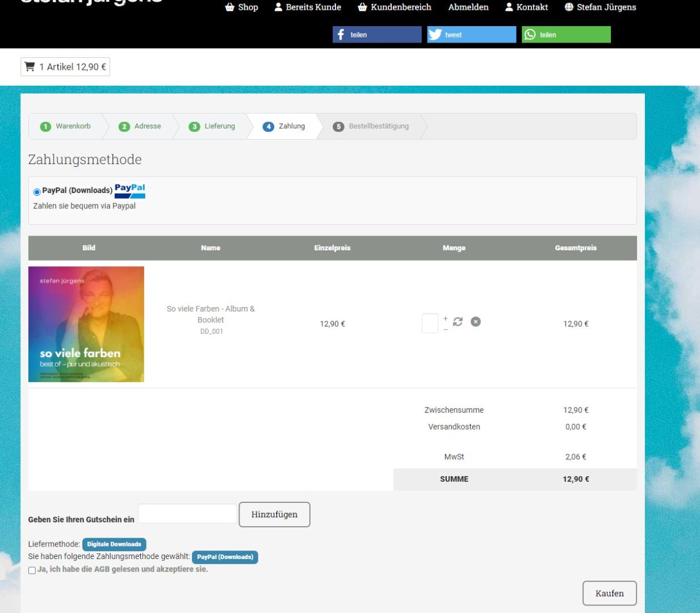Click the Kaufen button
Image resolution: width=700 pixels, height=613 pixels.
610,594
